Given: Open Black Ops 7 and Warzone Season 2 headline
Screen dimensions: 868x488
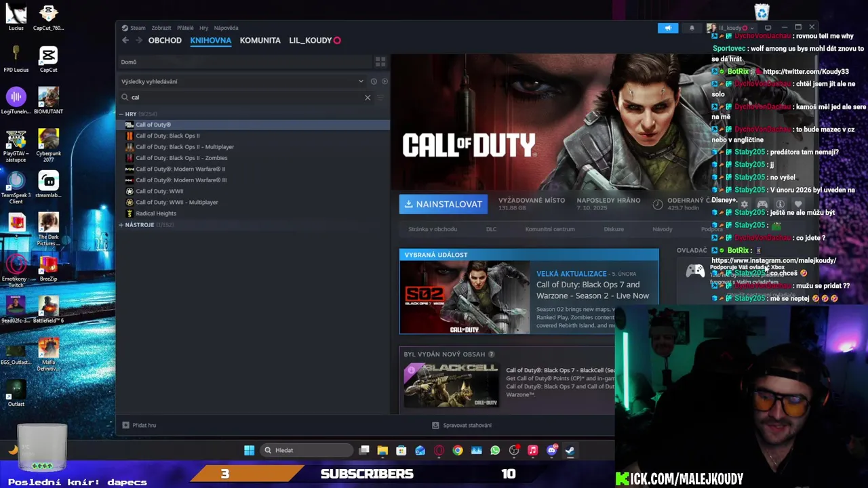Looking at the screenshot, I should [593, 290].
